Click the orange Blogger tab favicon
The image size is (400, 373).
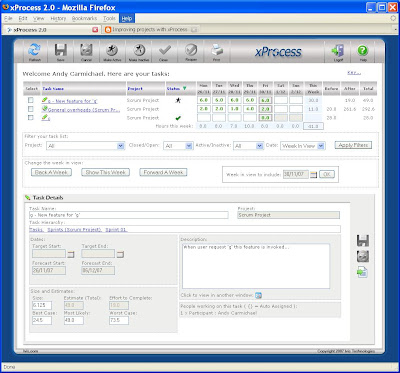(x=108, y=30)
